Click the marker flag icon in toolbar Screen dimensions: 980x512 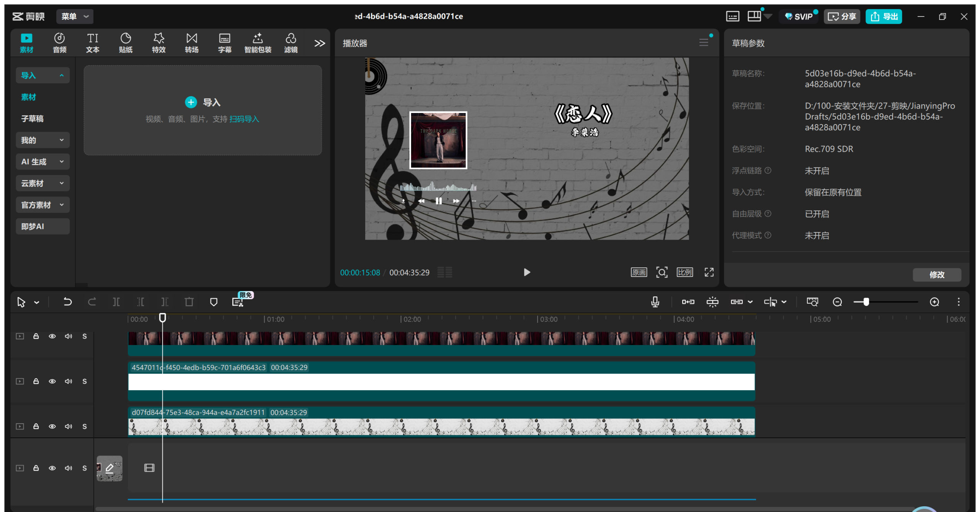pos(214,302)
